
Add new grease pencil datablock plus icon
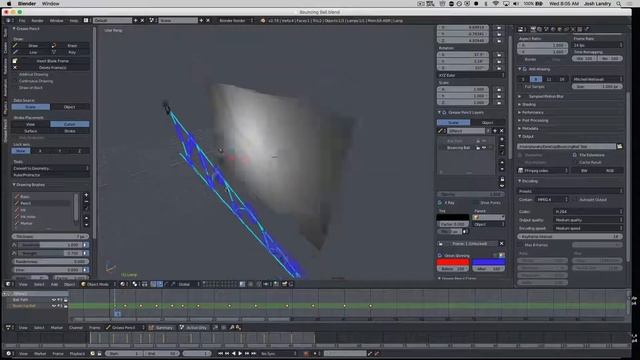point(495,131)
